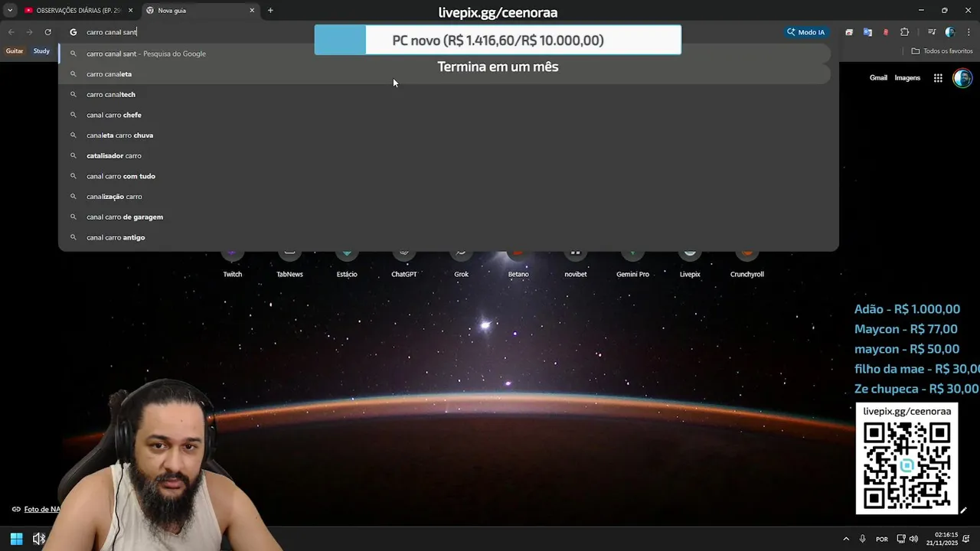Open the POR language indicator
Viewport: 980px width, 551px height.
click(882, 539)
